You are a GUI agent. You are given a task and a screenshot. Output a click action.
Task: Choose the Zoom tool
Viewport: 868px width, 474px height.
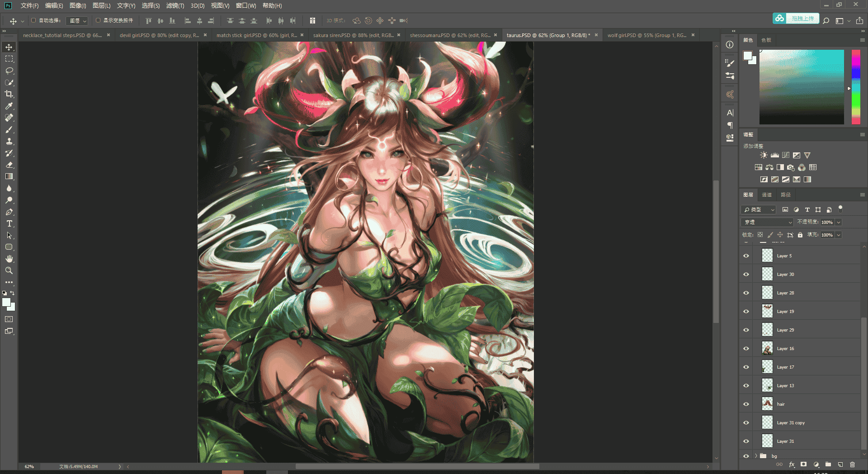point(9,270)
